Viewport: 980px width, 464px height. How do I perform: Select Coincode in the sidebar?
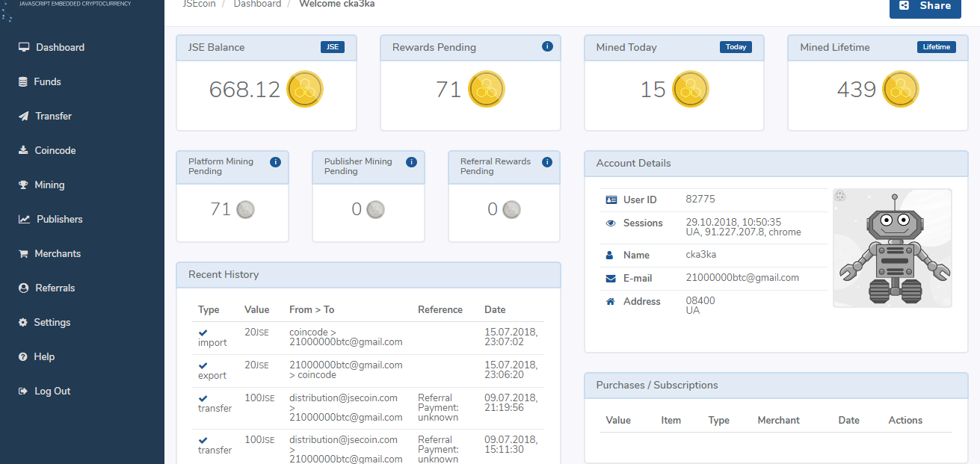click(47, 150)
